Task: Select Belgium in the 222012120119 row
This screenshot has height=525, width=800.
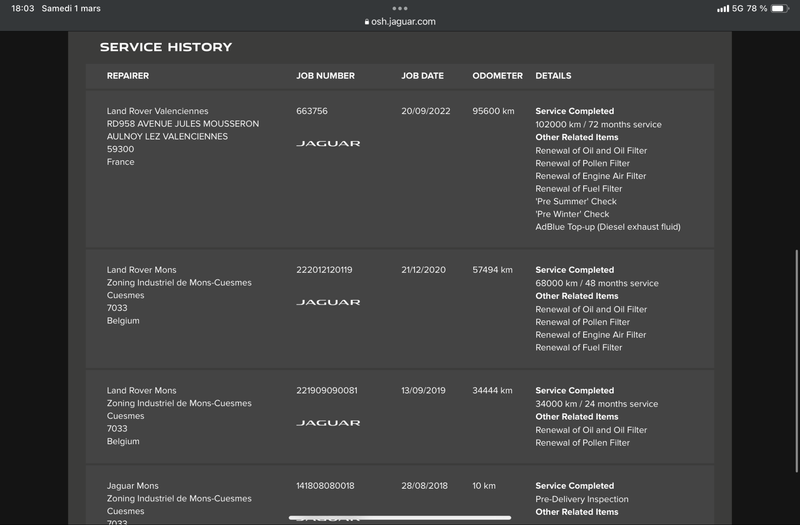Action: coord(123,320)
